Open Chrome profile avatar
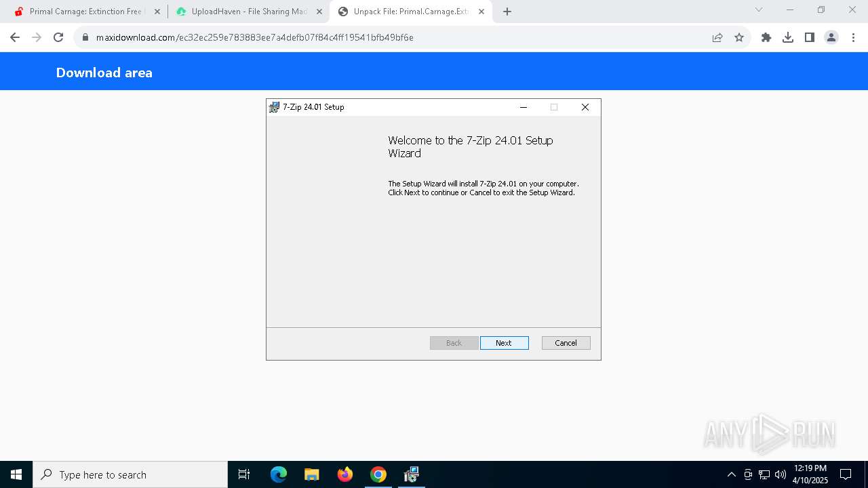Screen dimensions: 868x488 coord(831,37)
